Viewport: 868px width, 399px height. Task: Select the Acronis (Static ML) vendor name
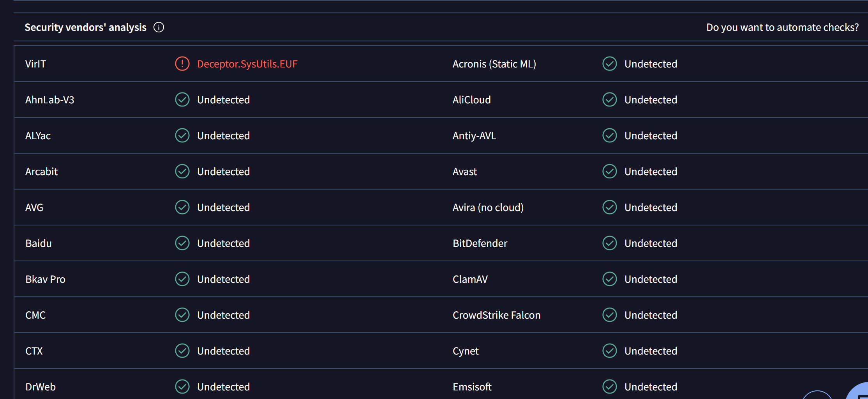coord(494,64)
